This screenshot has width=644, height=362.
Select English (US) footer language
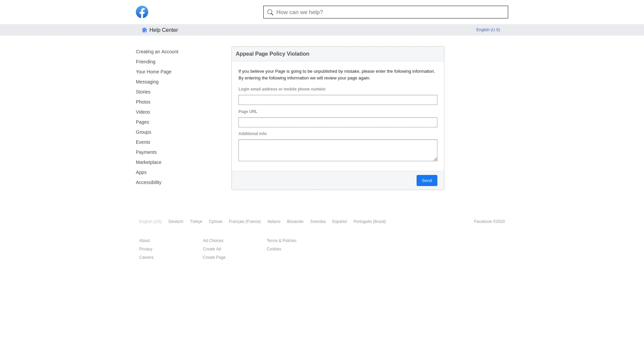(150, 222)
